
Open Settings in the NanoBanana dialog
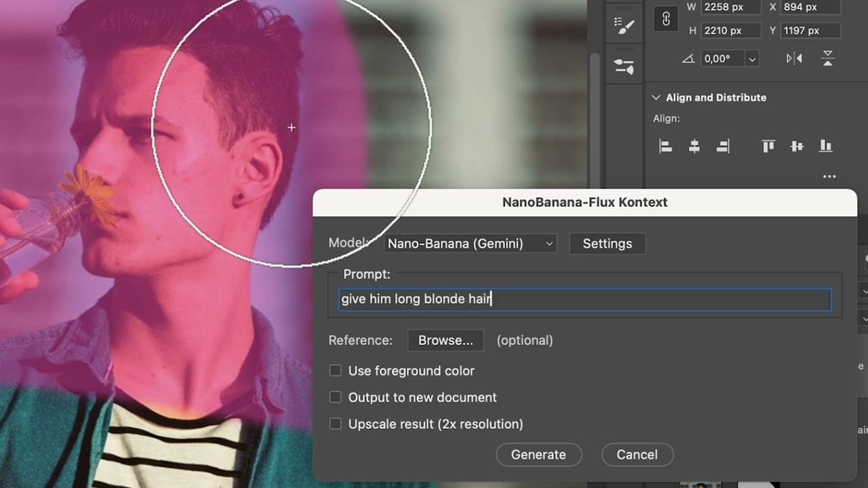pyautogui.click(x=607, y=244)
